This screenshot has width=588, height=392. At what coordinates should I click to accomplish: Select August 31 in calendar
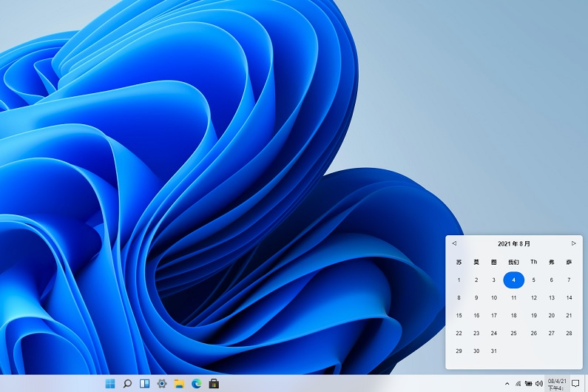click(494, 351)
